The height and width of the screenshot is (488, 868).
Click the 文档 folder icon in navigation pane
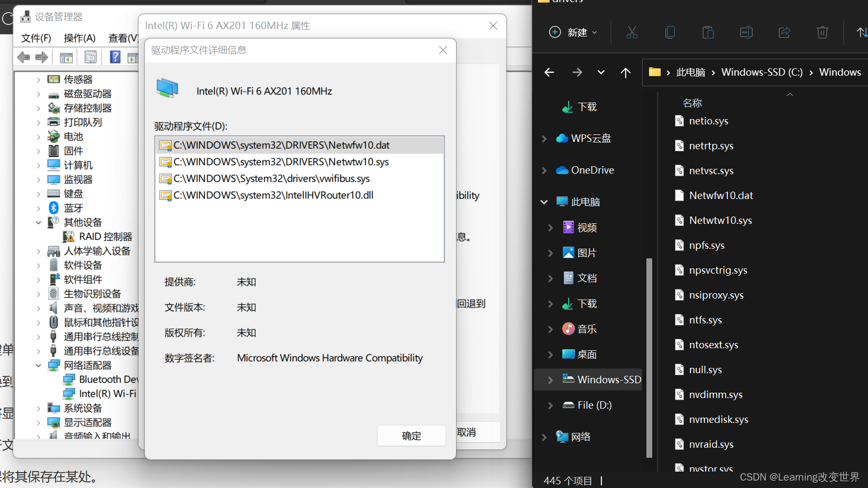tap(569, 278)
